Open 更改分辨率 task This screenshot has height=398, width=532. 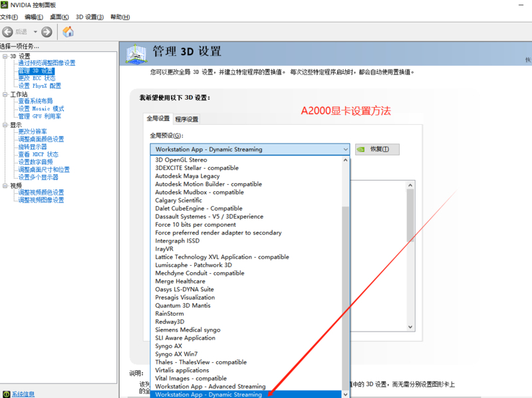(33, 132)
